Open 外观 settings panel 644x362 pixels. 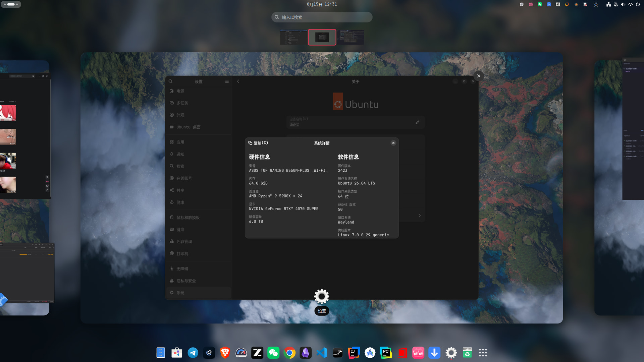[x=199, y=115]
